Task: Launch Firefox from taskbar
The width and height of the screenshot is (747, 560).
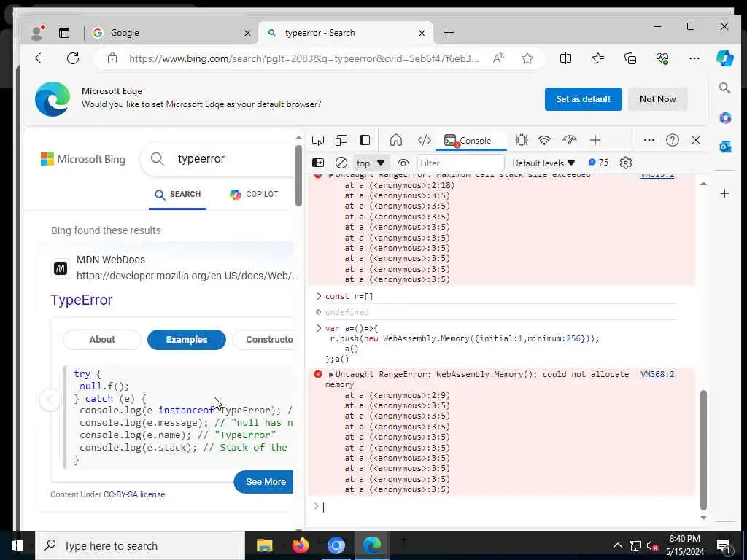Action: (x=300, y=545)
